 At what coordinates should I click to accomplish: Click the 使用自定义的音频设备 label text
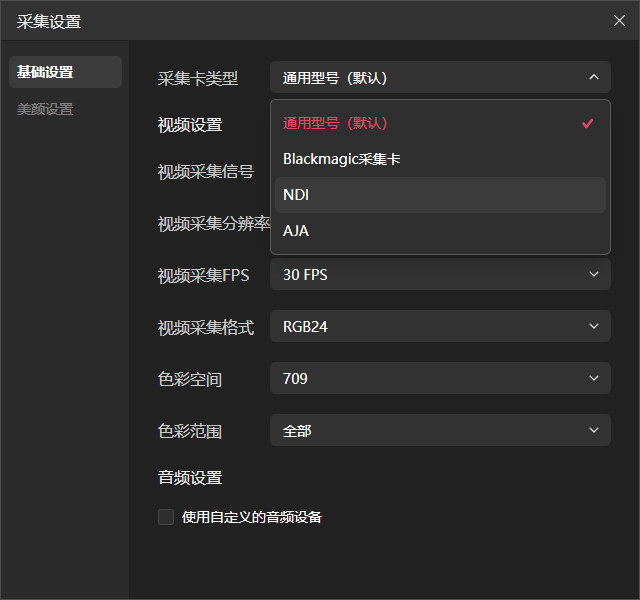pyautogui.click(x=252, y=517)
